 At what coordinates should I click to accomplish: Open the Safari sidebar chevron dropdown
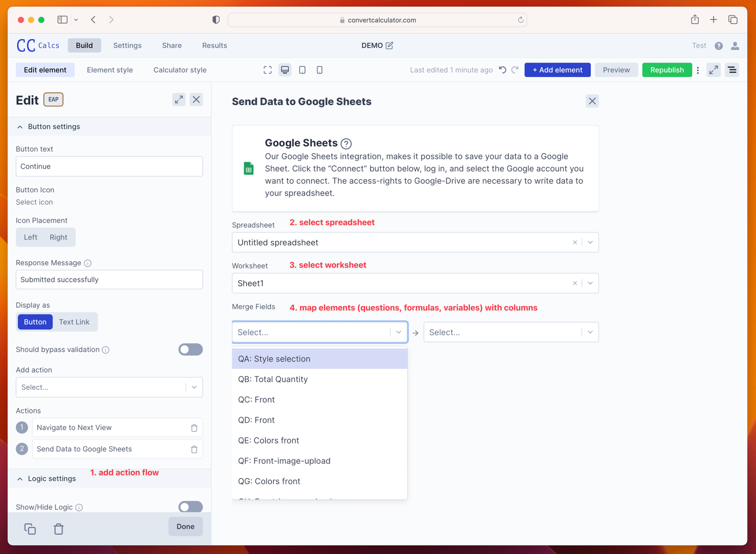76,19
